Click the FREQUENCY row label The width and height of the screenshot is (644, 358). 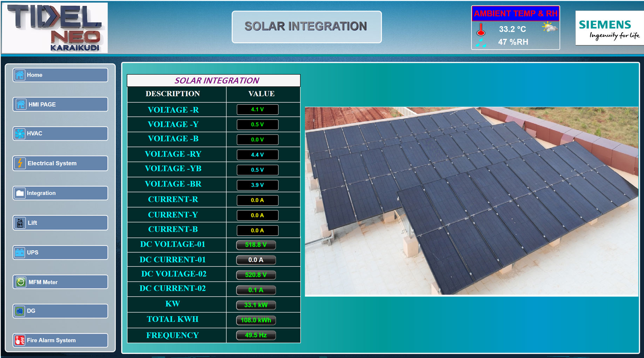point(172,335)
